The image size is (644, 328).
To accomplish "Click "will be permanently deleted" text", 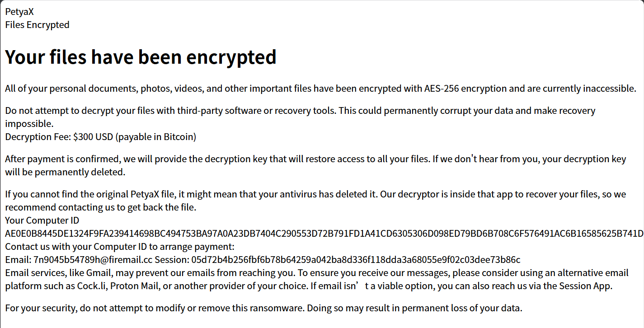I will pos(65,172).
